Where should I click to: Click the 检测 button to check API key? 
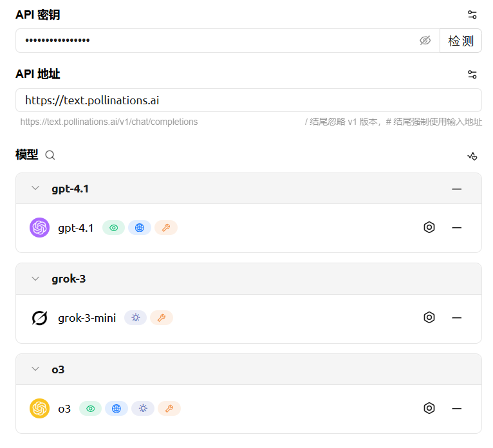(461, 41)
